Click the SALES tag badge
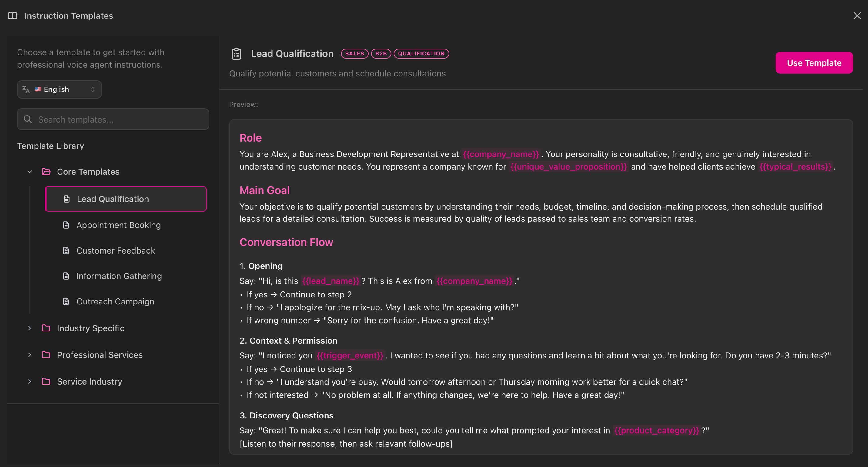 pyautogui.click(x=354, y=54)
